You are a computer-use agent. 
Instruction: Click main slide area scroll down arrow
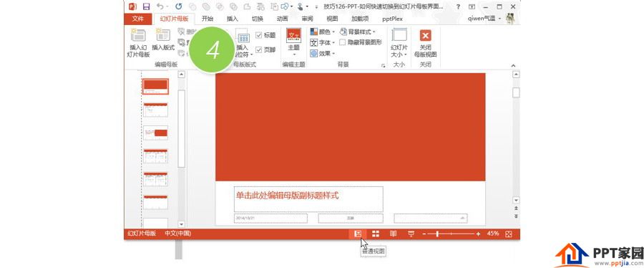[516, 200]
